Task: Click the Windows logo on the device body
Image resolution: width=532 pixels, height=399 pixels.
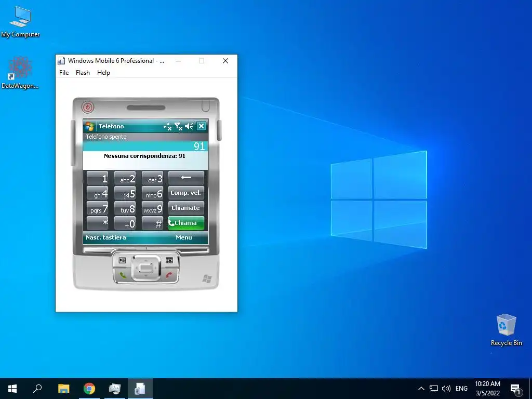Action: [207, 279]
